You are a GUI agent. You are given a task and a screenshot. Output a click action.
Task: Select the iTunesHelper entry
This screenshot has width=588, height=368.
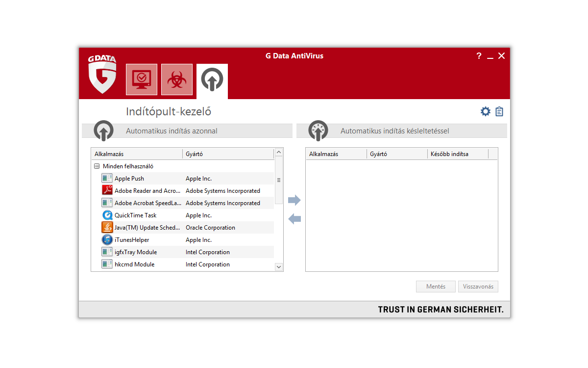(x=132, y=240)
